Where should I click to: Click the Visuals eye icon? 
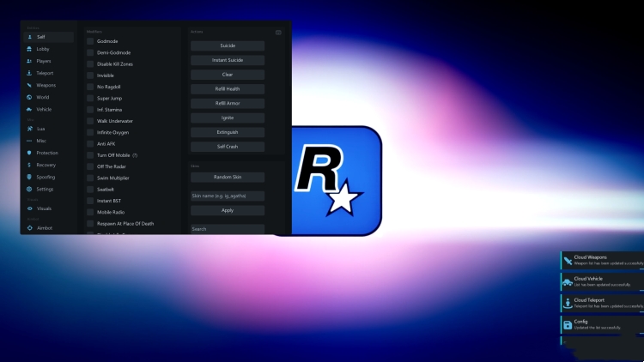click(29, 208)
